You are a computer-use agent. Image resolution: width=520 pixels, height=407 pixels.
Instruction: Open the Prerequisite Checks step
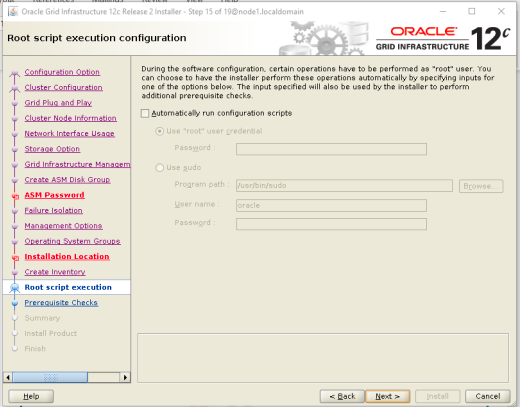coord(61,302)
